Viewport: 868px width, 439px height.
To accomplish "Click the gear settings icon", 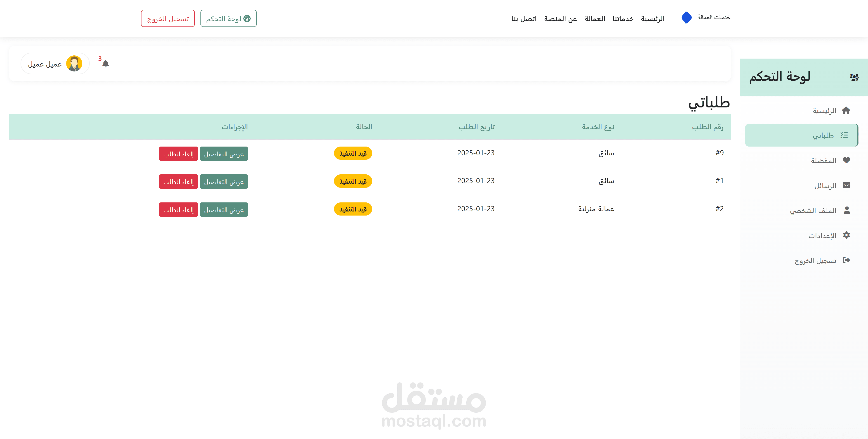I will [x=846, y=235].
